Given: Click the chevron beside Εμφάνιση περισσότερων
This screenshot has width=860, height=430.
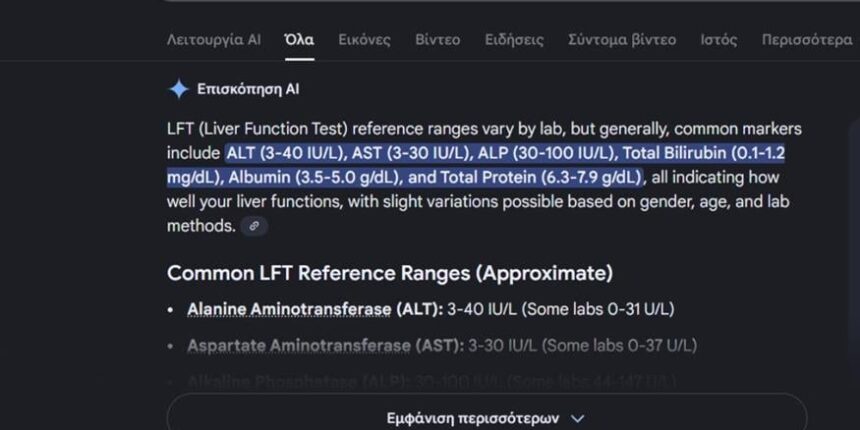Looking at the screenshot, I should pos(576,418).
